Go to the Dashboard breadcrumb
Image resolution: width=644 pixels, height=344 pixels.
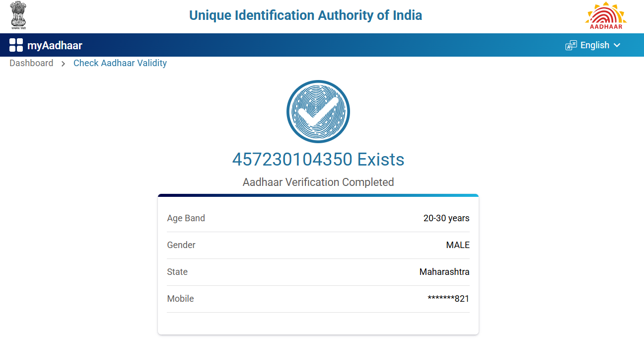[x=31, y=63]
